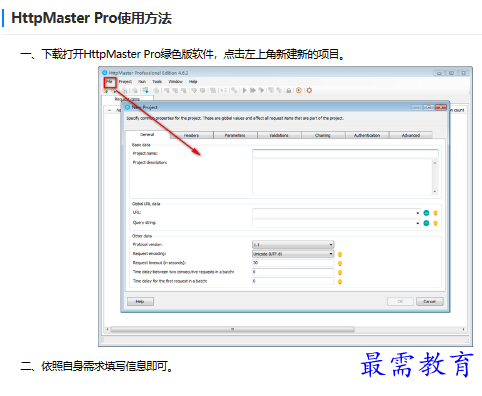The width and height of the screenshot is (482, 396).
Task: Click the teal round icon beside Query string
Action: (426, 223)
